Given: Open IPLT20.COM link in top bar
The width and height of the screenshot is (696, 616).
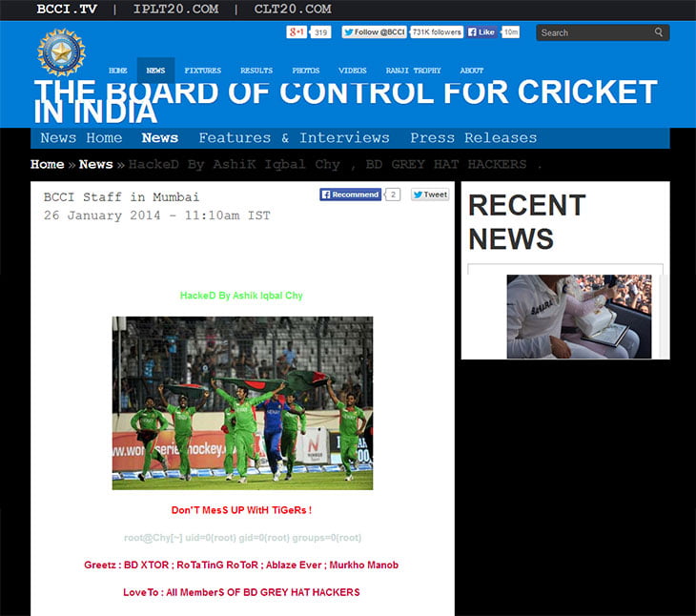Looking at the screenshot, I should (175, 9).
